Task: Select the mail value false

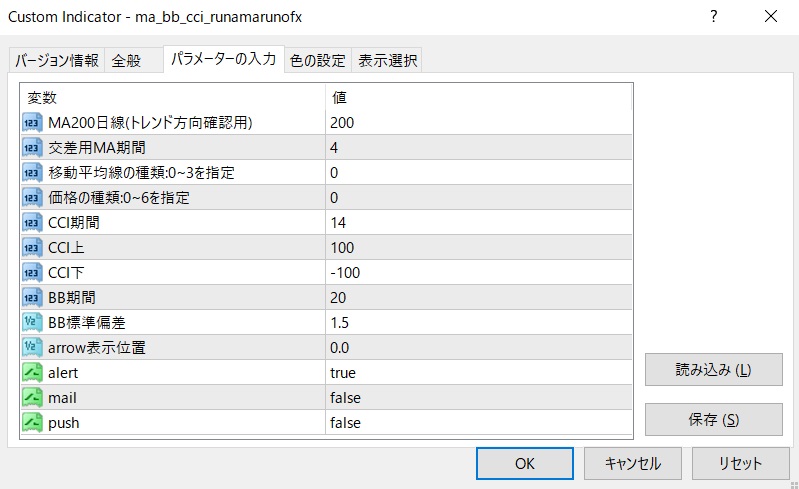Action: [345, 398]
